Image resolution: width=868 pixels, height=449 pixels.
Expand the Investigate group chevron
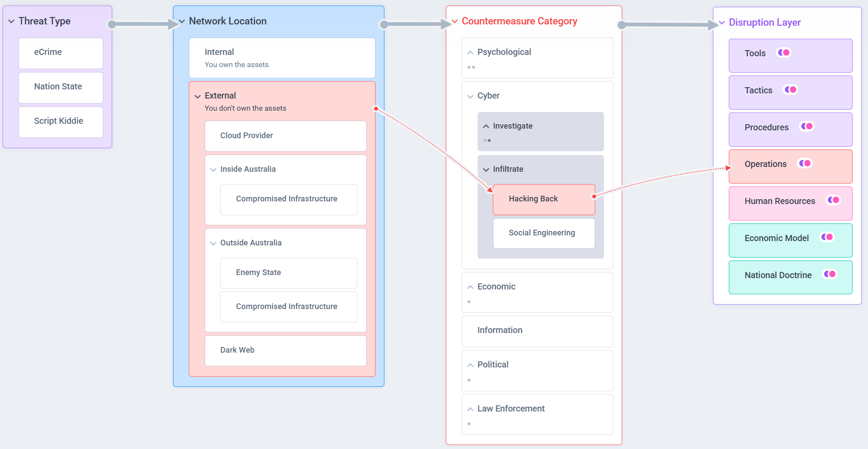point(486,126)
